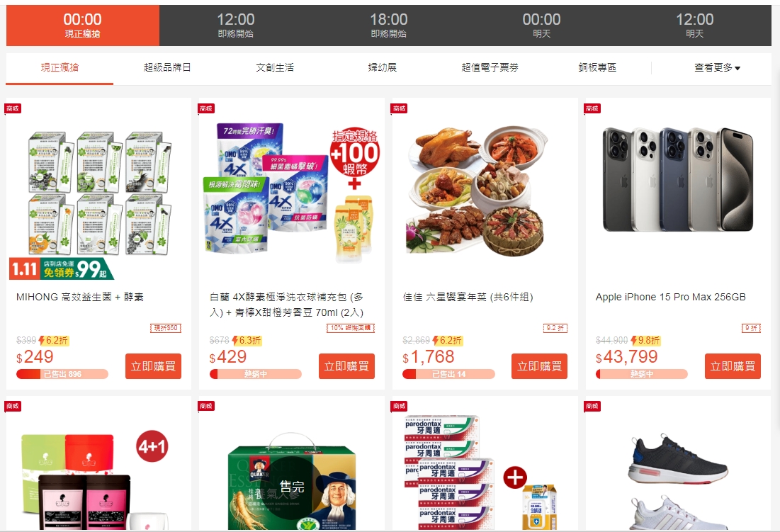Open the 超值電子票券 tab
The height and width of the screenshot is (532, 780).
490,67
